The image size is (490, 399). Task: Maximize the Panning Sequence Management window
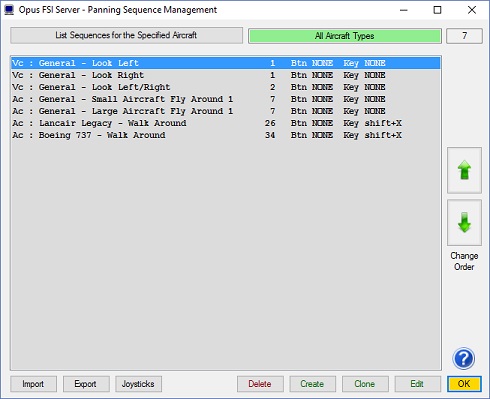click(437, 10)
